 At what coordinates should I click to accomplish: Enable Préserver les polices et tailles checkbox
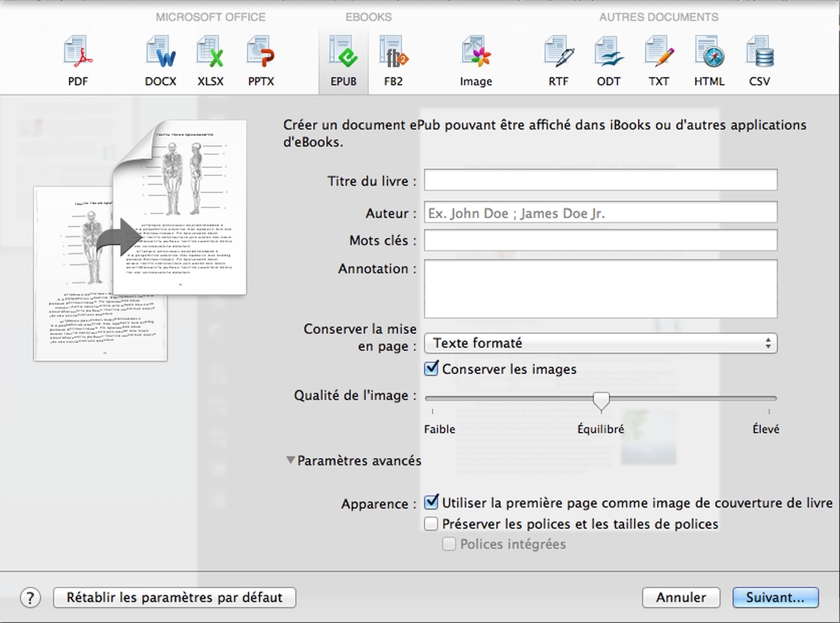(431, 524)
